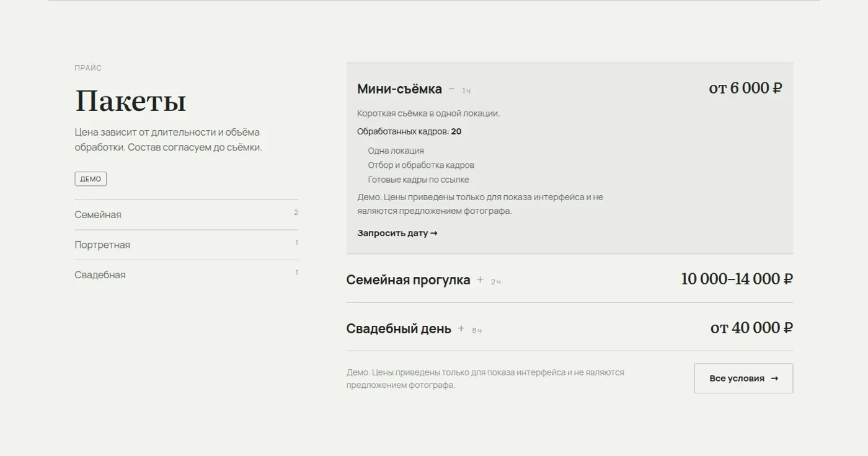Select the Свадебная category filter
This screenshot has height=456, width=868.
(186, 275)
